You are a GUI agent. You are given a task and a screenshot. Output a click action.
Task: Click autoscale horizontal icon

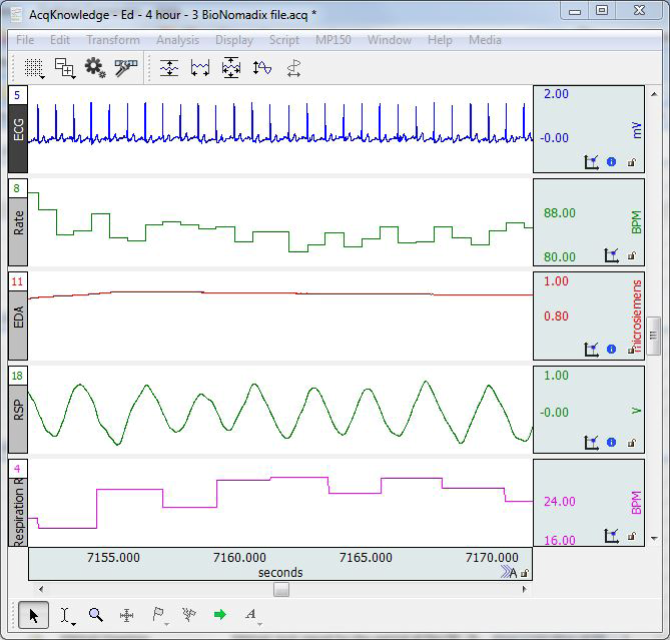(200, 68)
